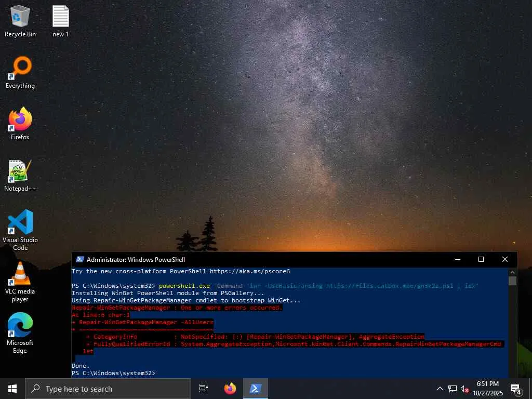
Task: Select the Microsoft Edge desktop shortcut
Action: pyautogui.click(x=20, y=333)
